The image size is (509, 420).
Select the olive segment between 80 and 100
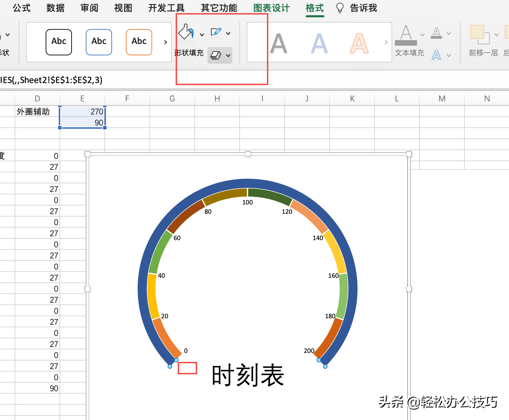click(225, 195)
